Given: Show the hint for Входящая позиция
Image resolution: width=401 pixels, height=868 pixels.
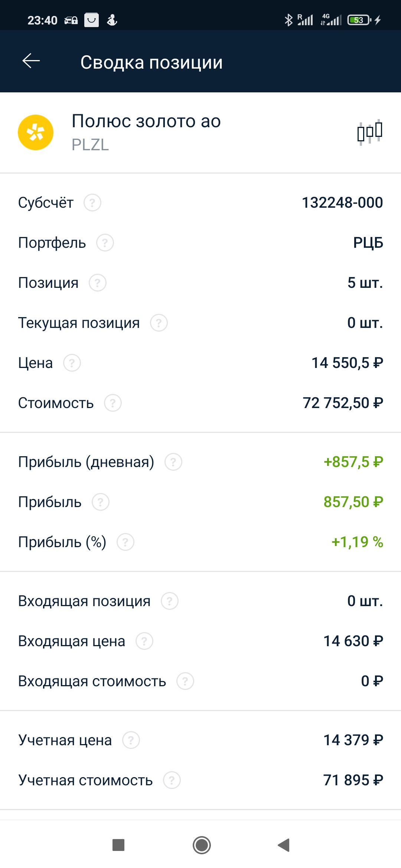Looking at the screenshot, I should click(x=170, y=601).
